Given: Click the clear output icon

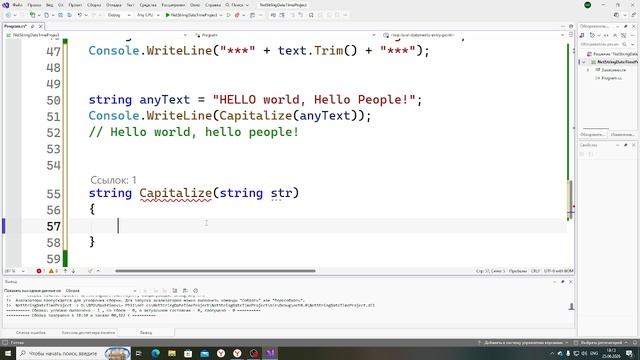Looking at the screenshot, I should tap(175, 291).
